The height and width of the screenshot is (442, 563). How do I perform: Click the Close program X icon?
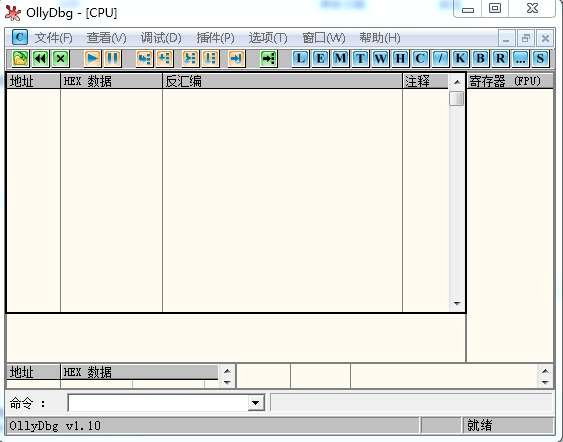coord(61,59)
